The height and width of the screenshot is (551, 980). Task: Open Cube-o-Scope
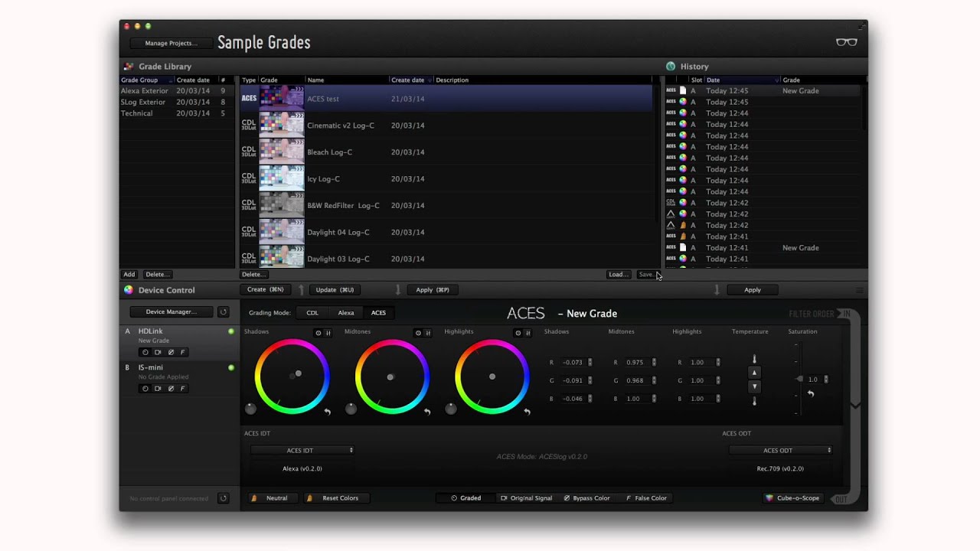click(x=792, y=498)
